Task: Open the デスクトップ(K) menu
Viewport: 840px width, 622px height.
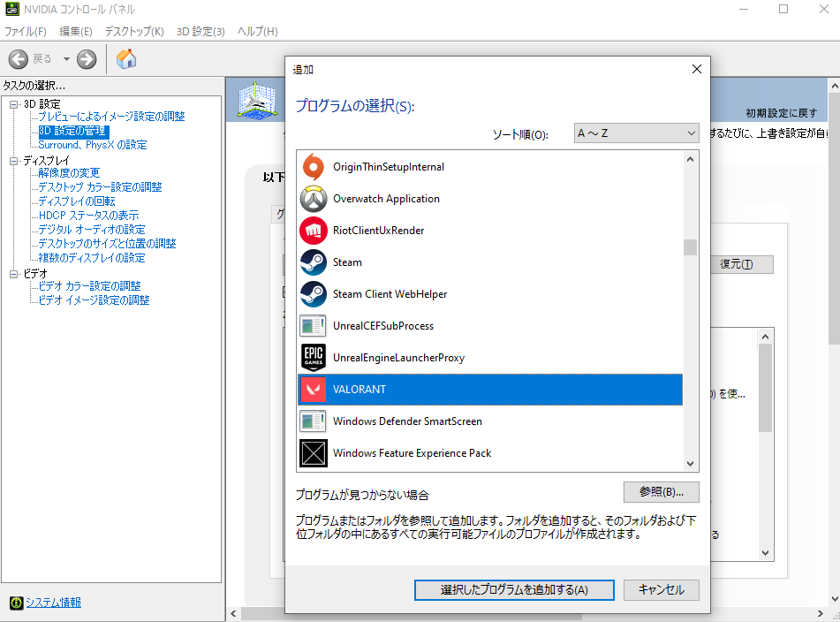Action: pos(134,32)
